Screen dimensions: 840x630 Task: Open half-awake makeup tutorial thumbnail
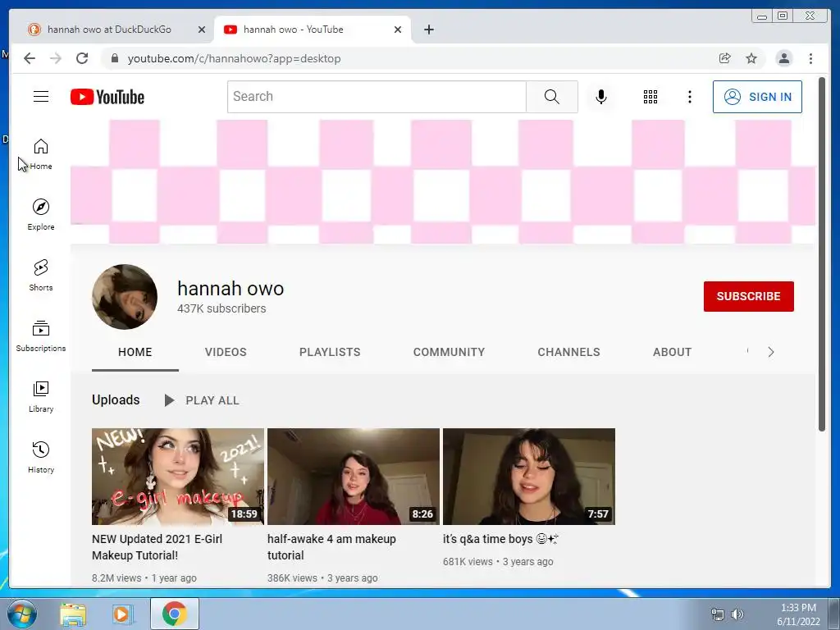pos(354,477)
